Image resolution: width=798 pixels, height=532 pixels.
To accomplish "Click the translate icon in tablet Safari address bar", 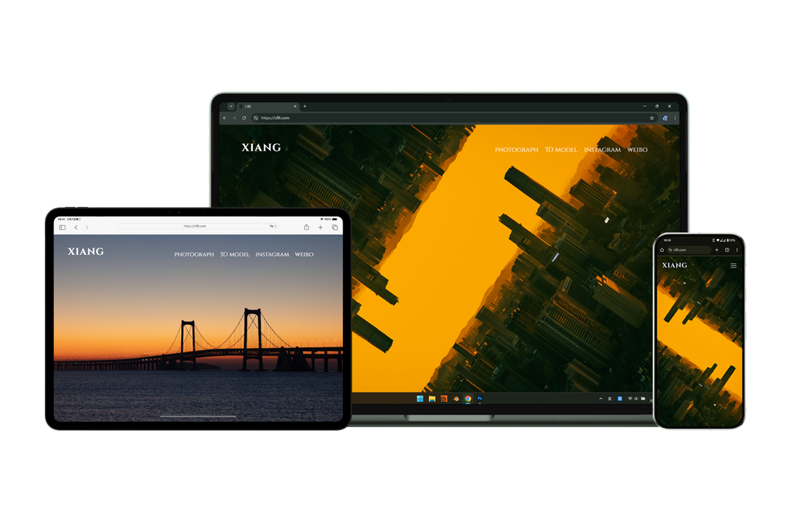I will [271, 226].
